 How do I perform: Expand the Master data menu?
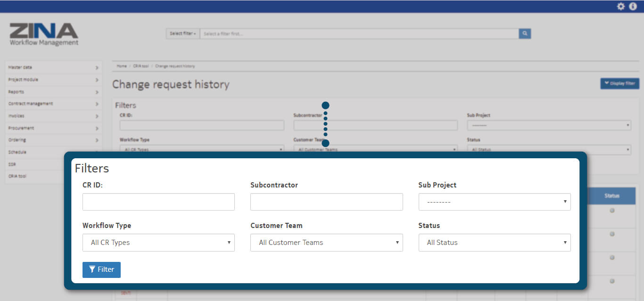point(53,67)
